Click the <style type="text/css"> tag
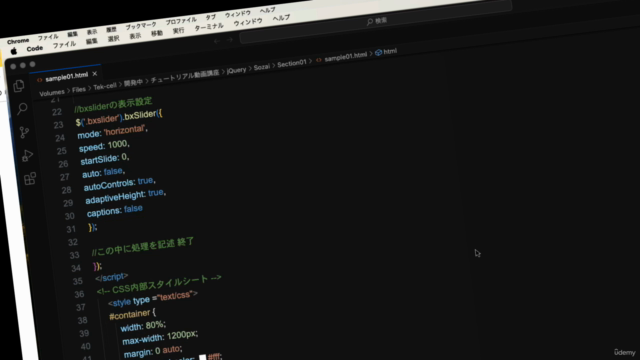This screenshot has width=640, height=360. pos(153,298)
